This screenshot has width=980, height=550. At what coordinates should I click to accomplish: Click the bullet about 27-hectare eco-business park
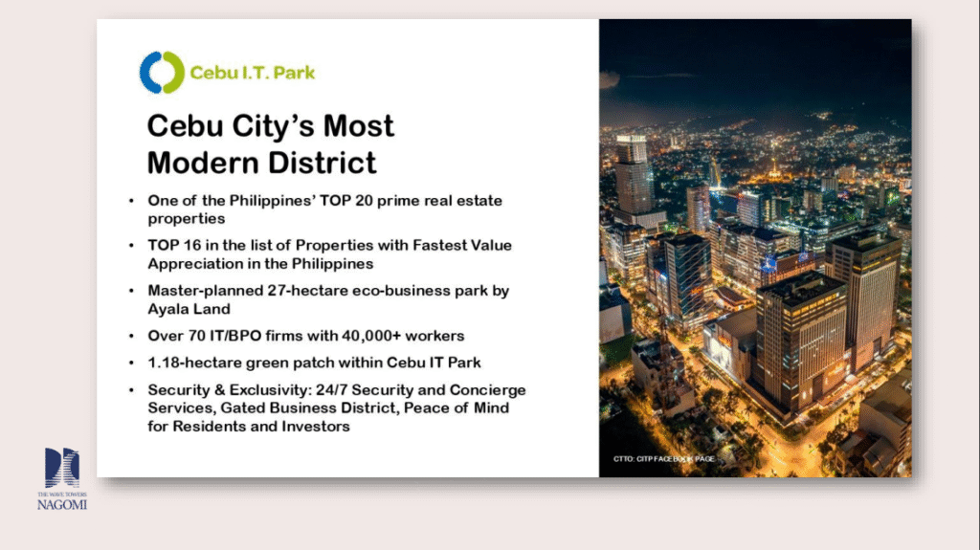pyautogui.click(x=328, y=300)
